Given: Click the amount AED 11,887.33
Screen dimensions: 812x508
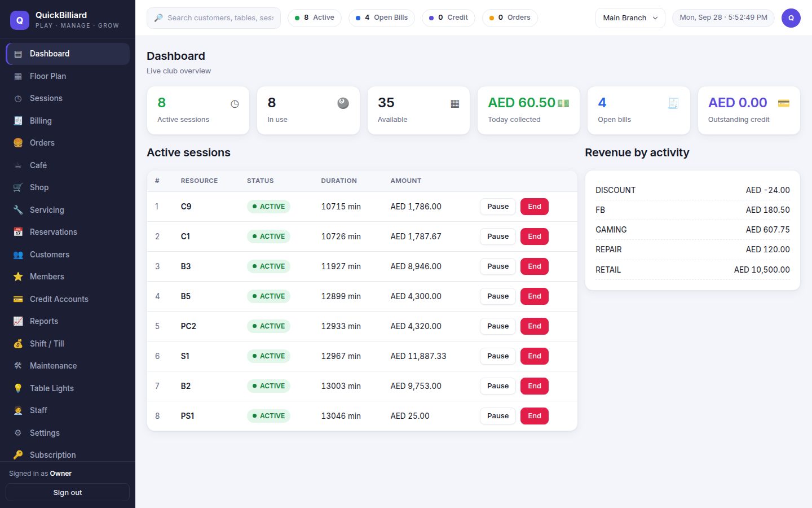Looking at the screenshot, I should point(418,356).
